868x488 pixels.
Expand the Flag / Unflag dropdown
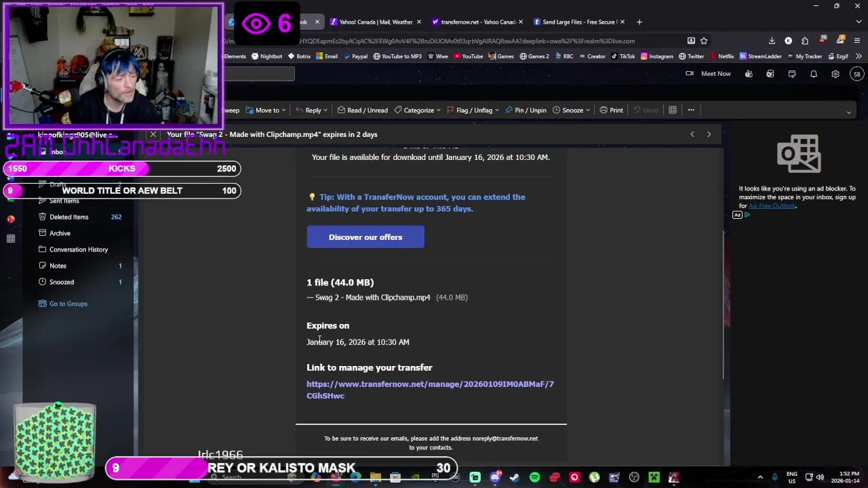tap(497, 110)
